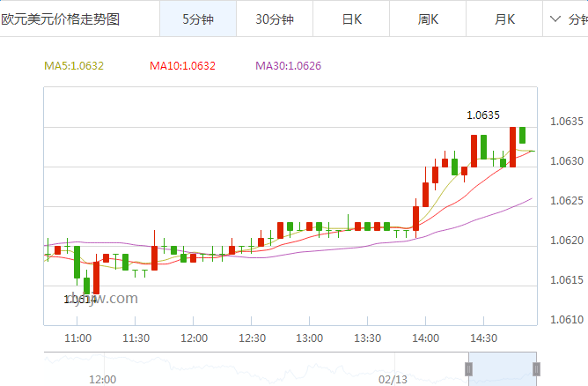Screen dimensions: 588x386
Task: Click the right handle of the range slider
Action: click(x=536, y=369)
